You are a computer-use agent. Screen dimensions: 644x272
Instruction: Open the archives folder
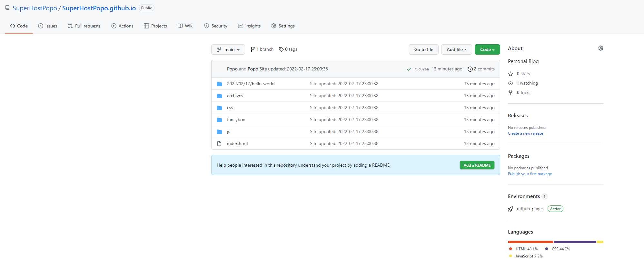click(235, 96)
